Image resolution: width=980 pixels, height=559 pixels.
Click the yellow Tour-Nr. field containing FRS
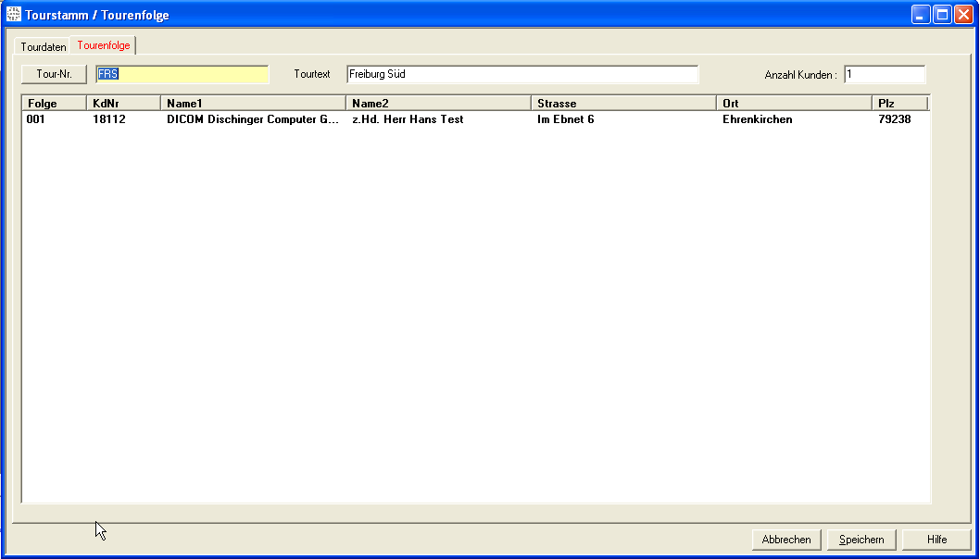pos(182,74)
